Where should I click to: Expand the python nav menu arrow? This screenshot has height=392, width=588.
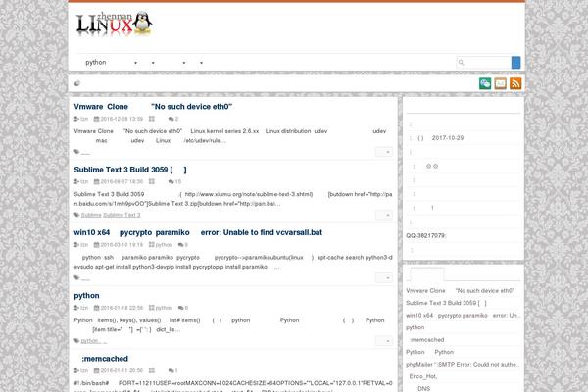tap(136, 63)
